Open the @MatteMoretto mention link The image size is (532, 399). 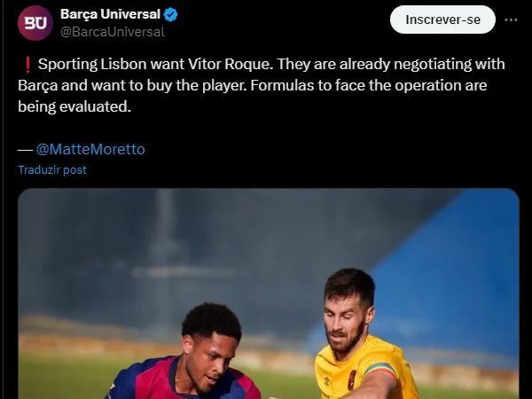point(90,149)
